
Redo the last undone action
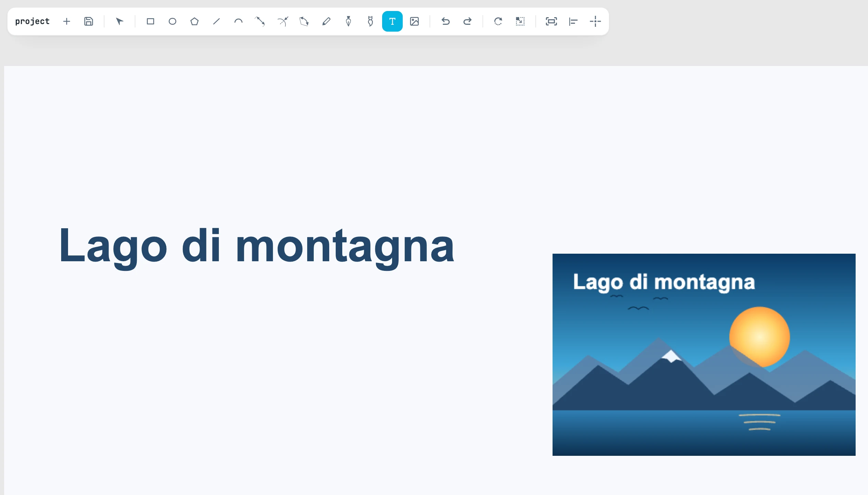468,21
